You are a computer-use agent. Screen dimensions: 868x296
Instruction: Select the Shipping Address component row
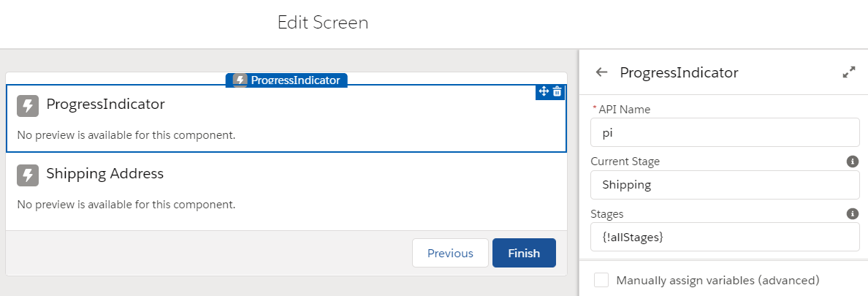pos(286,188)
